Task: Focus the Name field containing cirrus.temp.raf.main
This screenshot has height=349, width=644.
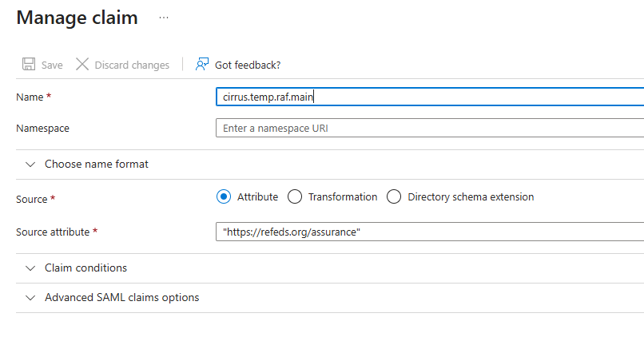Action: [430, 97]
